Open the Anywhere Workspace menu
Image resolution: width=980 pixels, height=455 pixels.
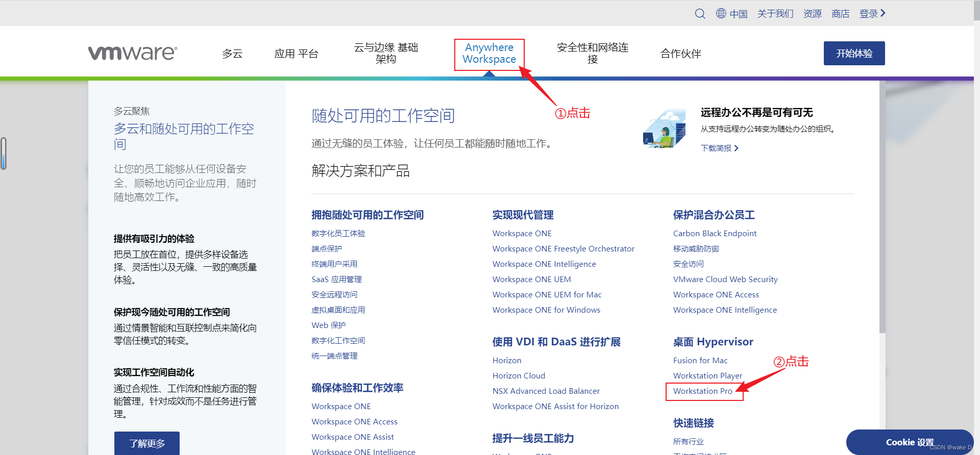pos(489,53)
